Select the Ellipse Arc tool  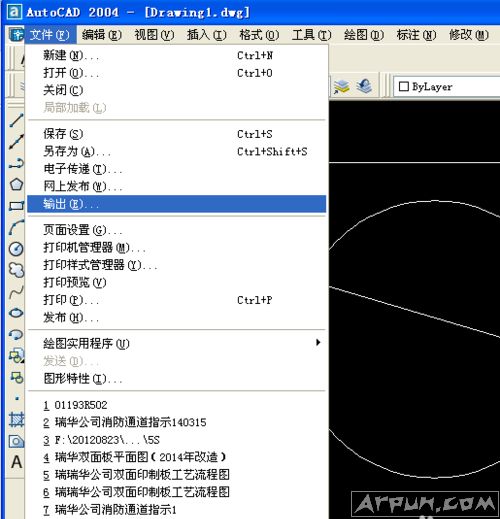[16, 334]
